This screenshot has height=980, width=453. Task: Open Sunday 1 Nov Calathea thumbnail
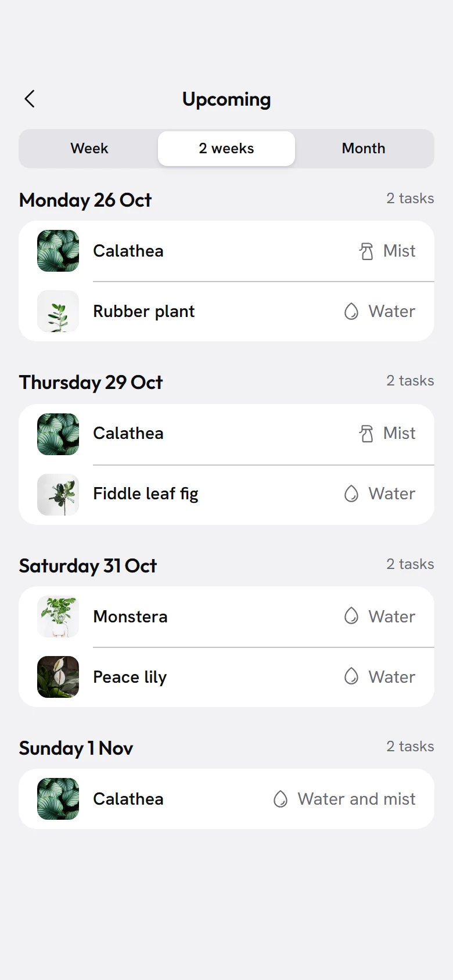coord(58,799)
